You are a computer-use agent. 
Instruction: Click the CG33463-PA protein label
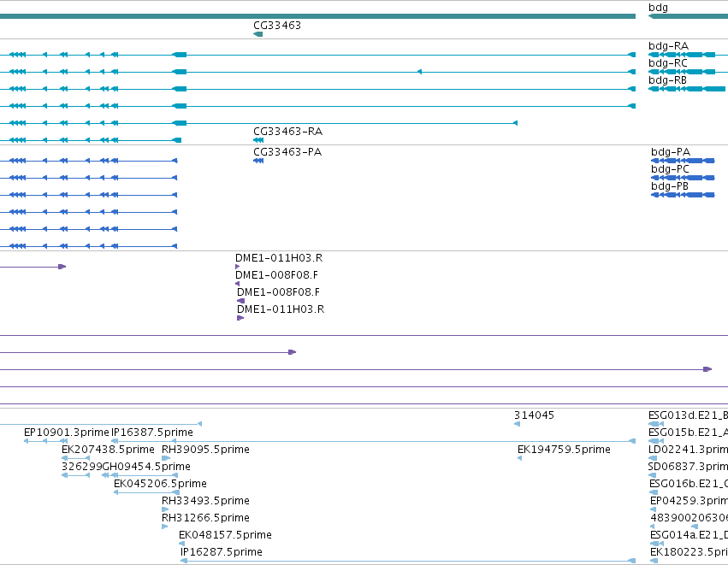point(287,152)
